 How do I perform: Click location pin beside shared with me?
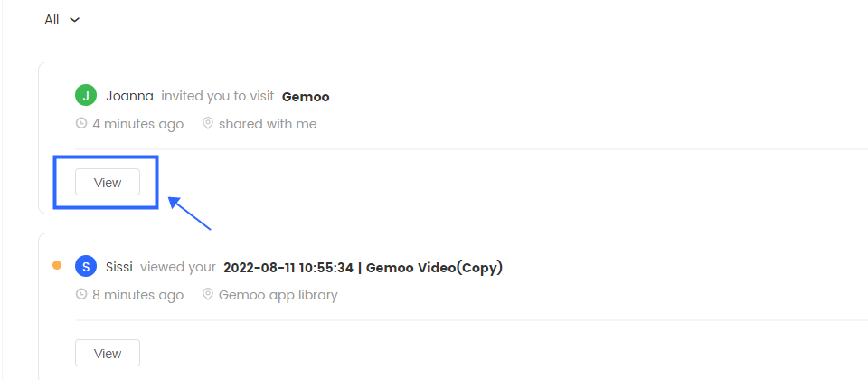coord(208,124)
